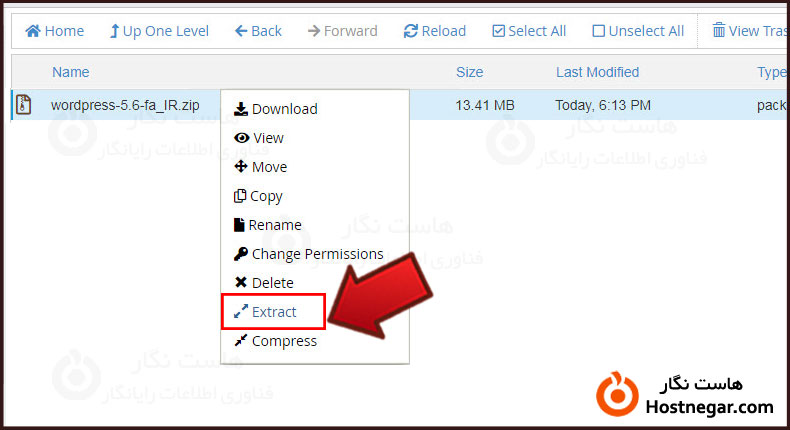Viewport: 790px width, 430px height.
Task: Click the key icon for Change Permissions
Action: pos(241,254)
